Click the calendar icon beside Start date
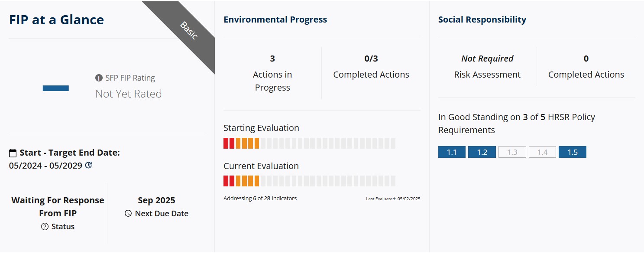Screen dimensions: 644x254 [13, 153]
